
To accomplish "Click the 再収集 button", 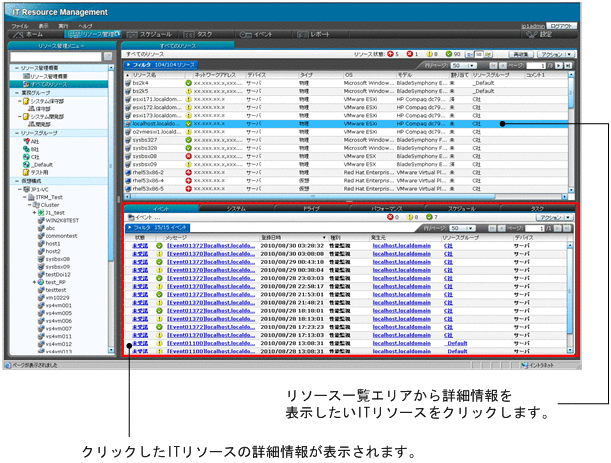I will click(x=521, y=54).
